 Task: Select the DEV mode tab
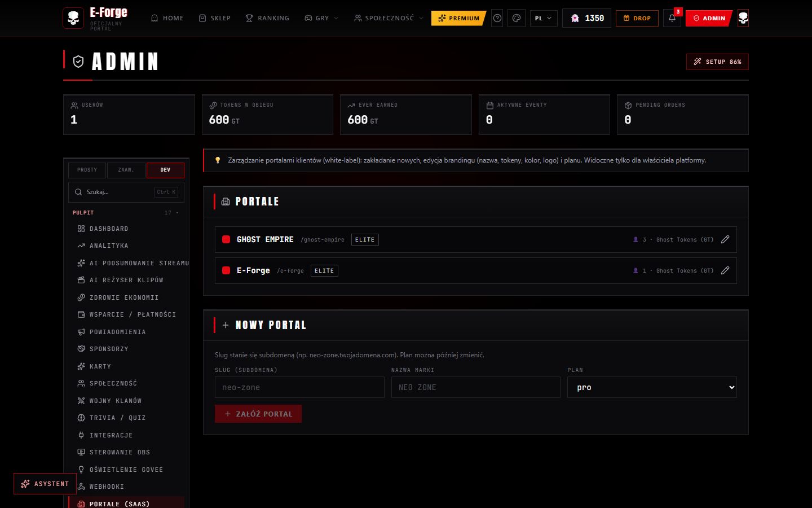coord(165,170)
